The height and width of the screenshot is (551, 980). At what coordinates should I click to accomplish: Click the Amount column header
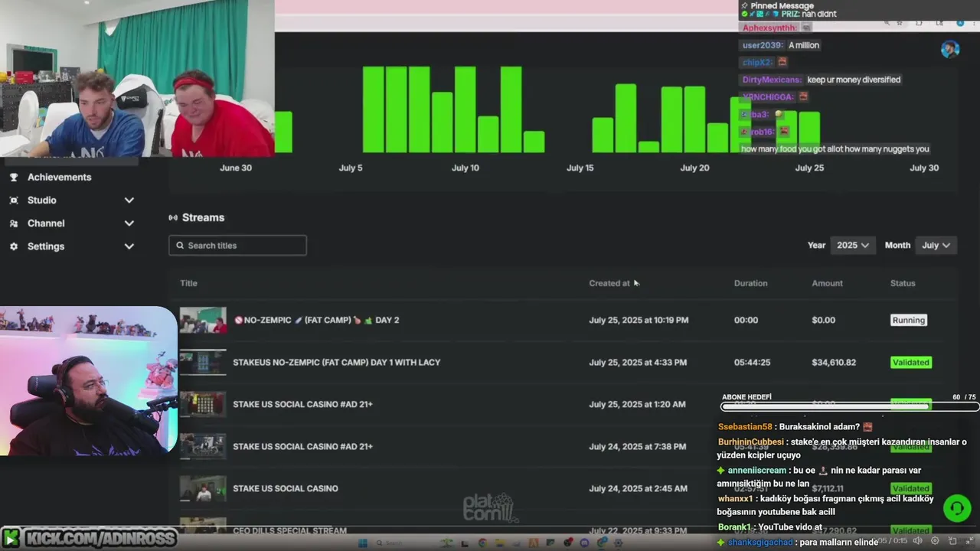[827, 283]
